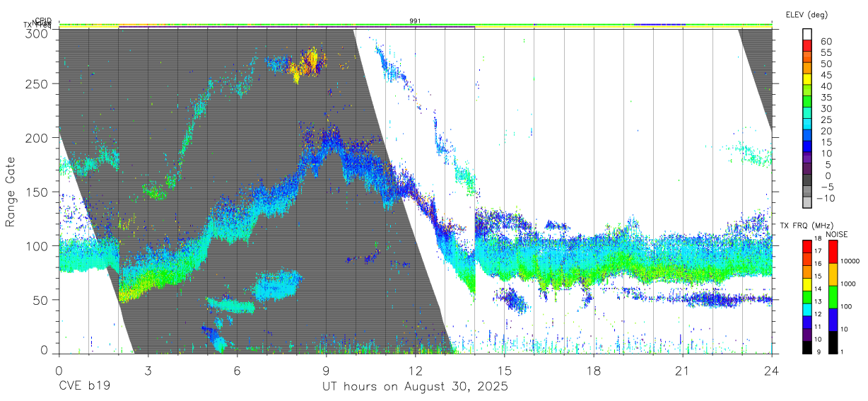Click the '9' hour tick label on time axis
This screenshot has height=401, width=868.
point(326,370)
